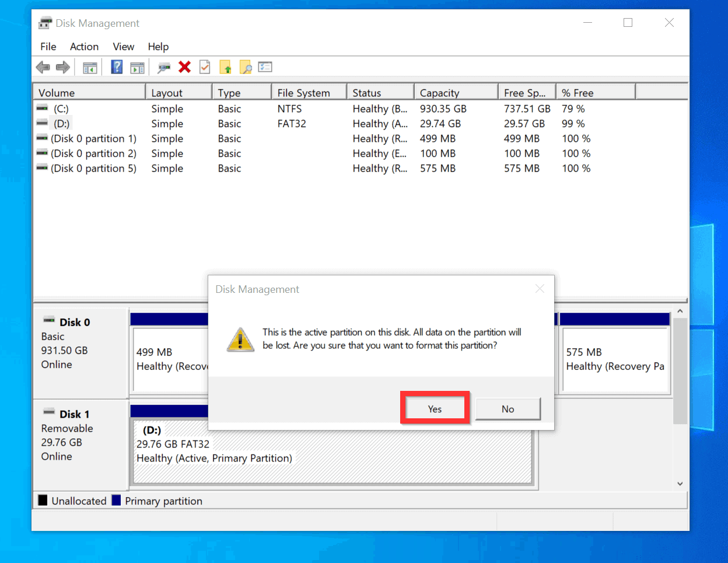The width and height of the screenshot is (728, 563).
Task: Click the scrollbar down arrow
Action: coord(680,483)
